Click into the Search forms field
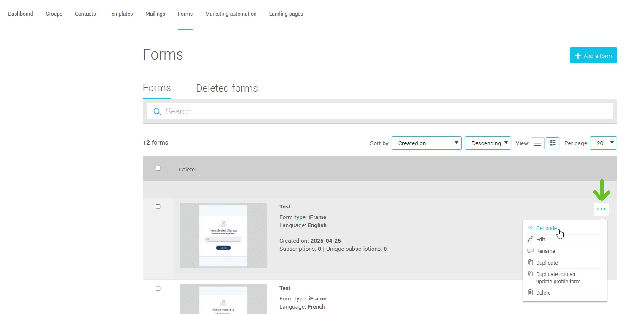This screenshot has width=644, height=314. pos(379,111)
